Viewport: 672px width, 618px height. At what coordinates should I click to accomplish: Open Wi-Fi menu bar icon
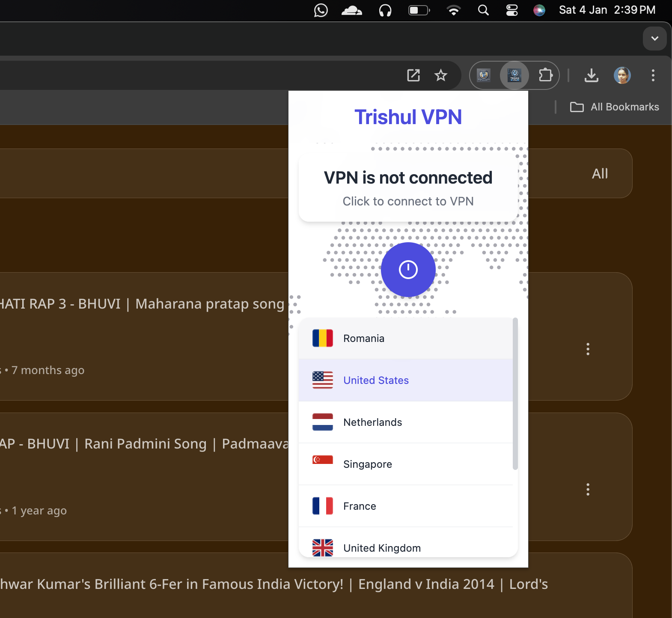[x=453, y=10]
